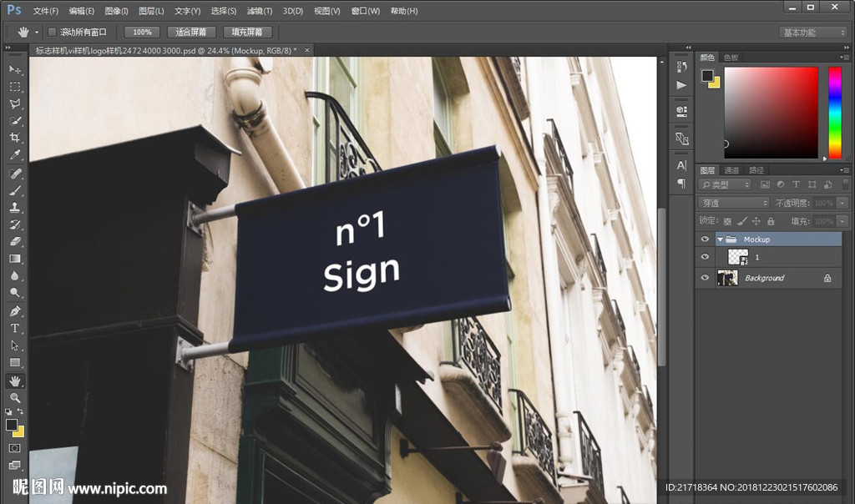Close the open PSD document tab
The height and width of the screenshot is (504, 855).
pos(307,50)
